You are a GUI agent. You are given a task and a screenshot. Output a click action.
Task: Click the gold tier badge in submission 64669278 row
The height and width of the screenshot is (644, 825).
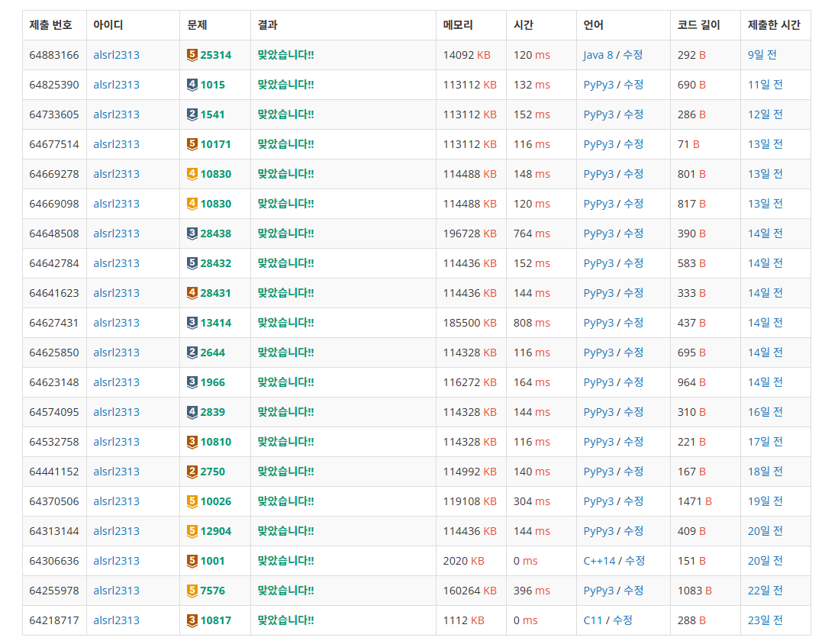(x=192, y=174)
